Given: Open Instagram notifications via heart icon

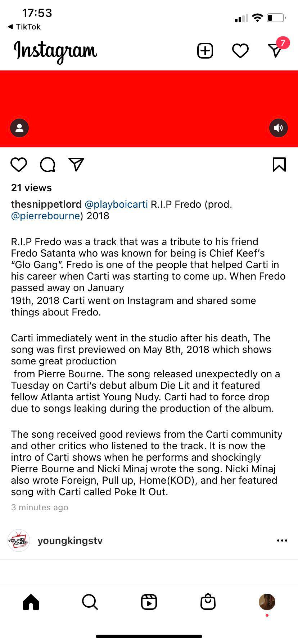Looking at the screenshot, I should point(240,50).
